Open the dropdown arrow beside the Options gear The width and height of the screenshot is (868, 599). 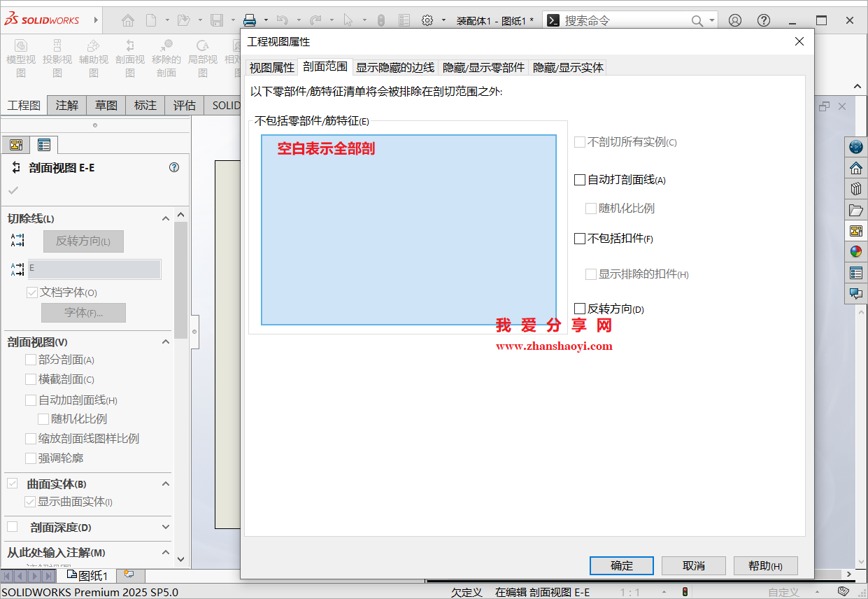[x=444, y=20]
